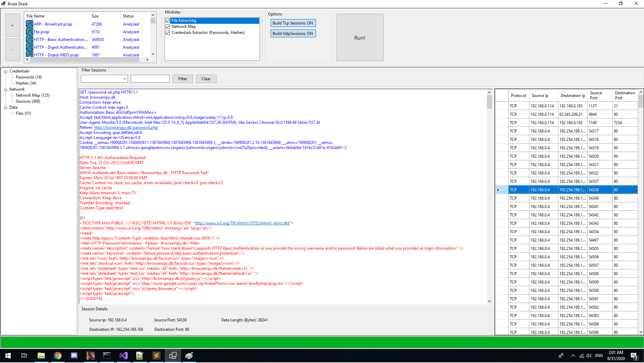Select session row with source port 54340
The image size is (644, 363).
566,198
